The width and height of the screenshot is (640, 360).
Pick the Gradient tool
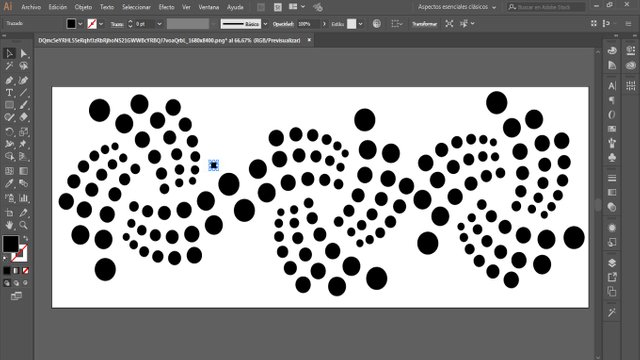(x=23, y=171)
